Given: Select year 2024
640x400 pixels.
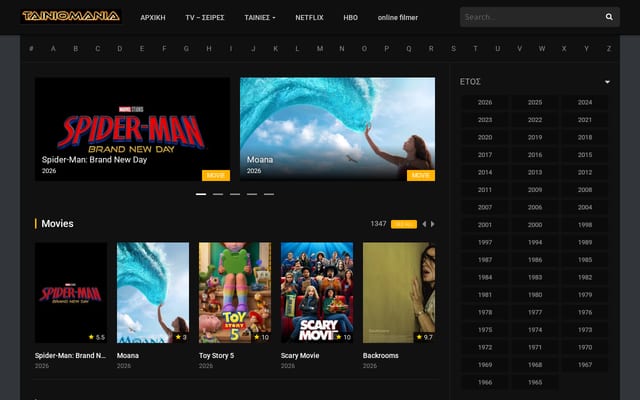Looking at the screenshot, I should 585,102.
